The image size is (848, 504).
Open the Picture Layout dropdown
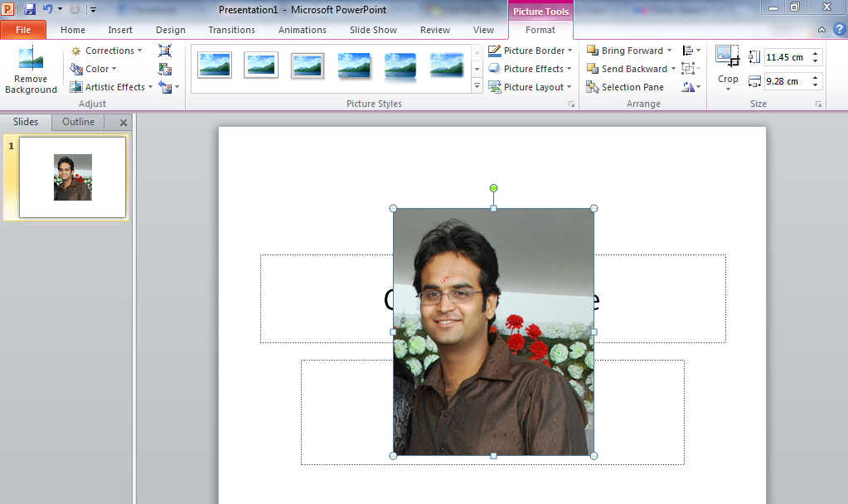[x=530, y=87]
